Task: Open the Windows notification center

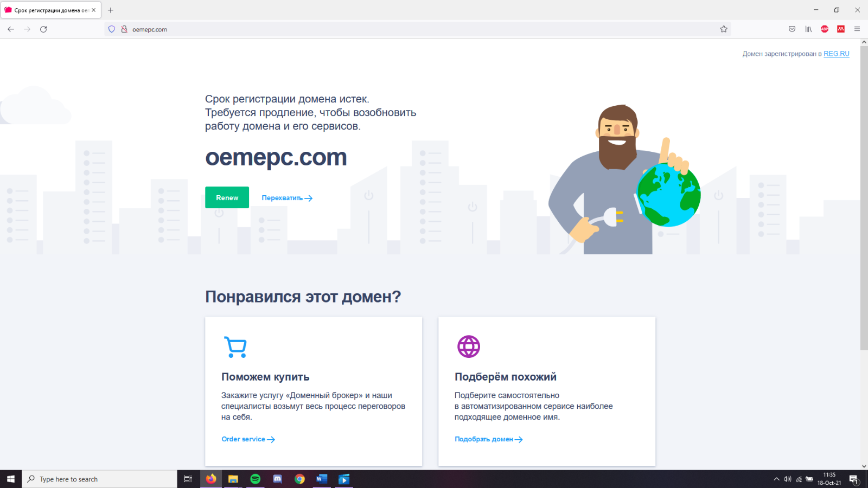Action: coord(854,479)
